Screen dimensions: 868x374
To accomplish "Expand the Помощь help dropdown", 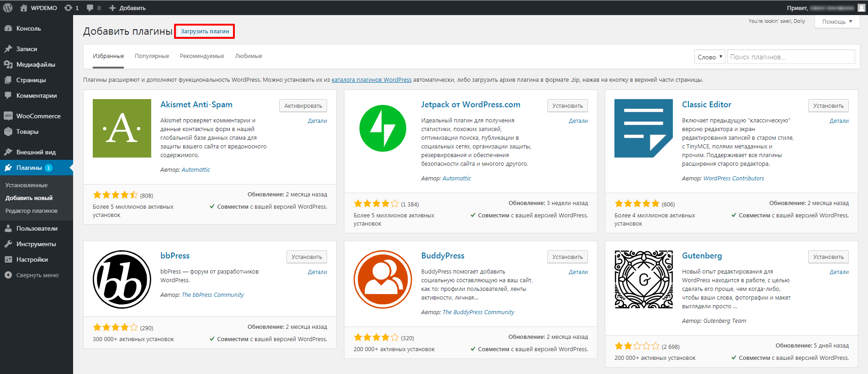I will pos(837,21).
